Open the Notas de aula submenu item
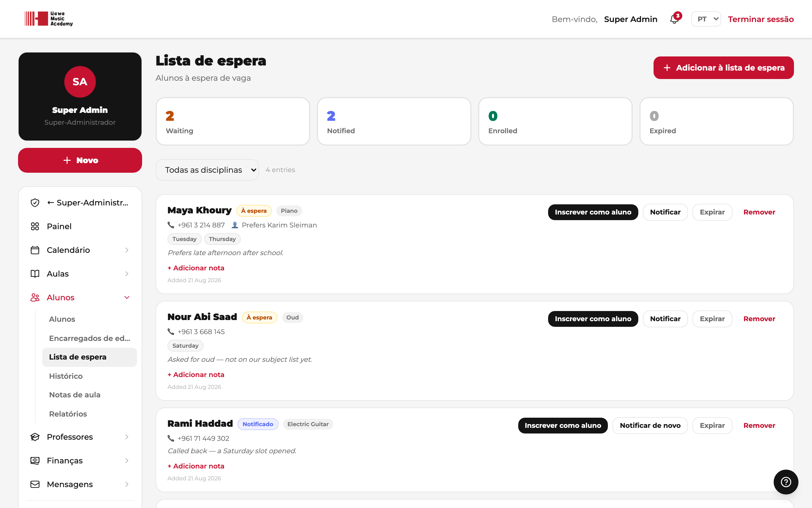The width and height of the screenshot is (812, 508). (89, 395)
